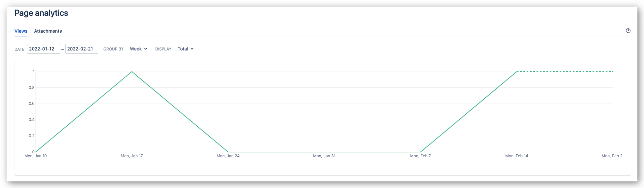Screen dimensions: 644x188
Task: Click the GROUP BY label
Action: (x=113, y=49)
